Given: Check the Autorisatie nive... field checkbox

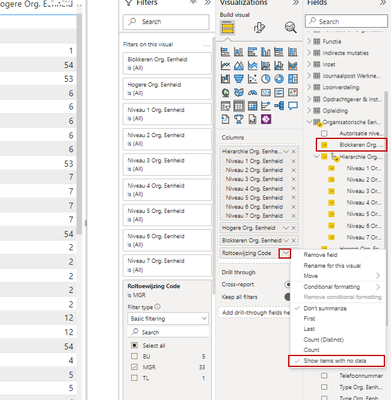Looking at the screenshot, I should pyautogui.click(x=324, y=133).
